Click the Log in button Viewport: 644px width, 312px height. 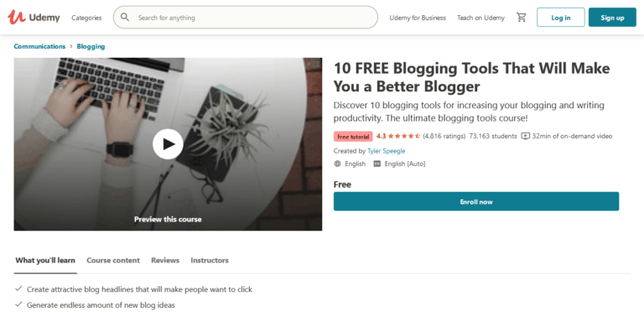click(561, 18)
